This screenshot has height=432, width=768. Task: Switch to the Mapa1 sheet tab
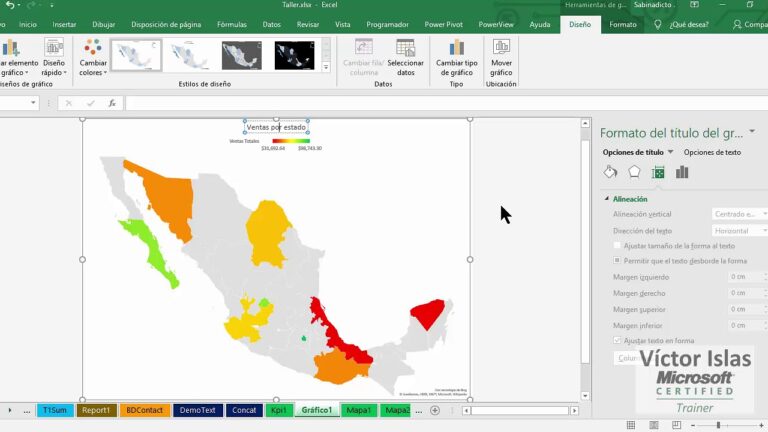click(359, 410)
